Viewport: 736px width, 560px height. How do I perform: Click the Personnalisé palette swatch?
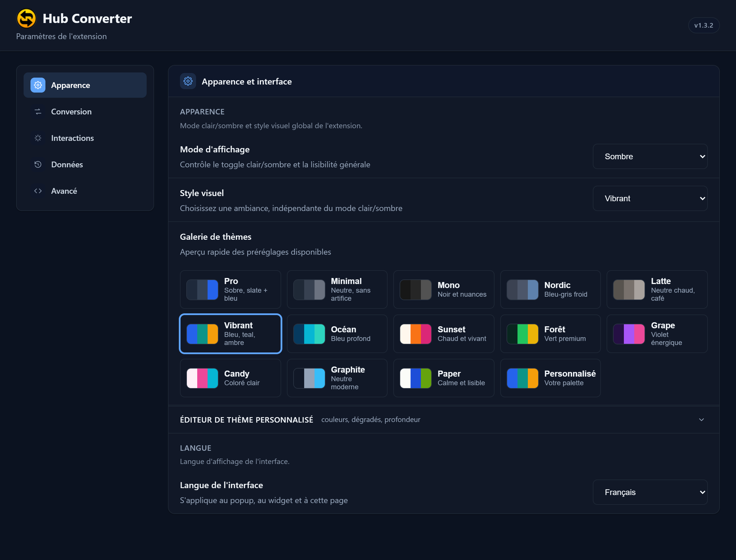click(x=522, y=378)
